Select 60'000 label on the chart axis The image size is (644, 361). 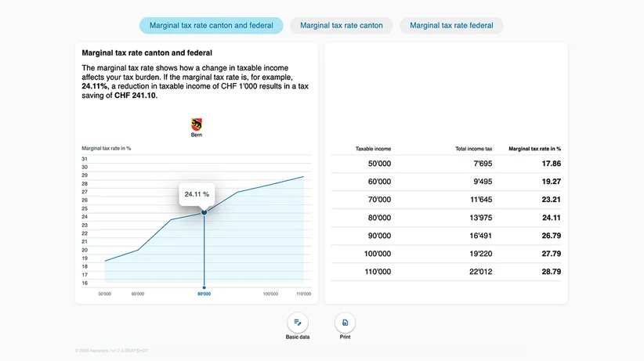pos(138,294)
